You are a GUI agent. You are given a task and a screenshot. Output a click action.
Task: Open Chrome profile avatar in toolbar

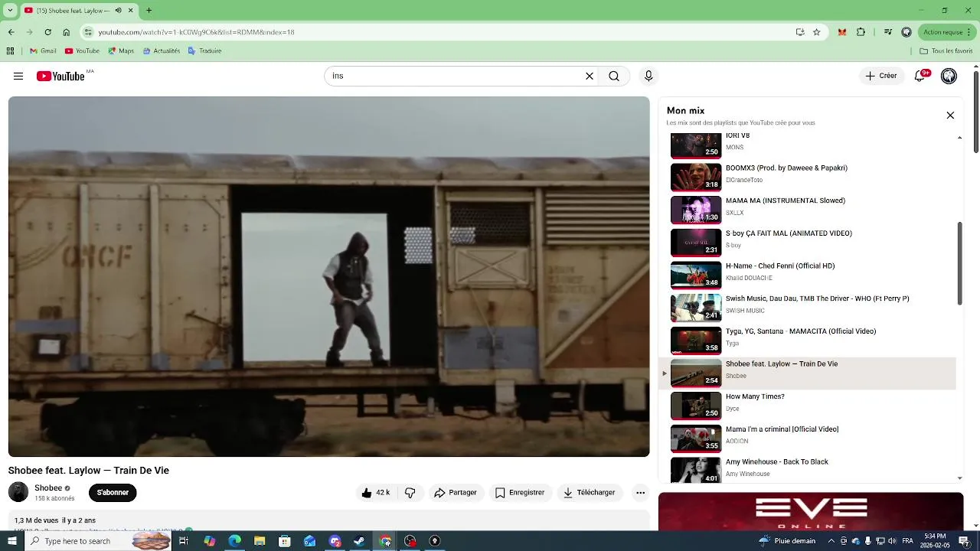tap(906, 32)
